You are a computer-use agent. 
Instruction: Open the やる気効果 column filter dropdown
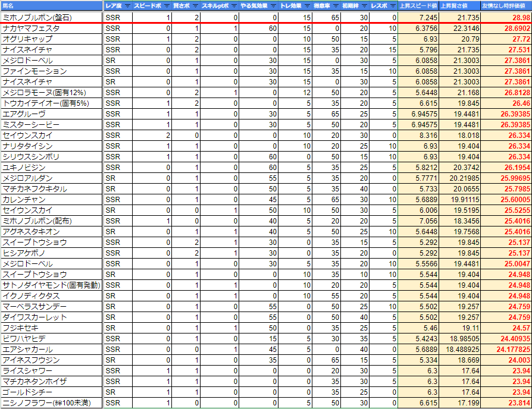click(x=274, y=6)
